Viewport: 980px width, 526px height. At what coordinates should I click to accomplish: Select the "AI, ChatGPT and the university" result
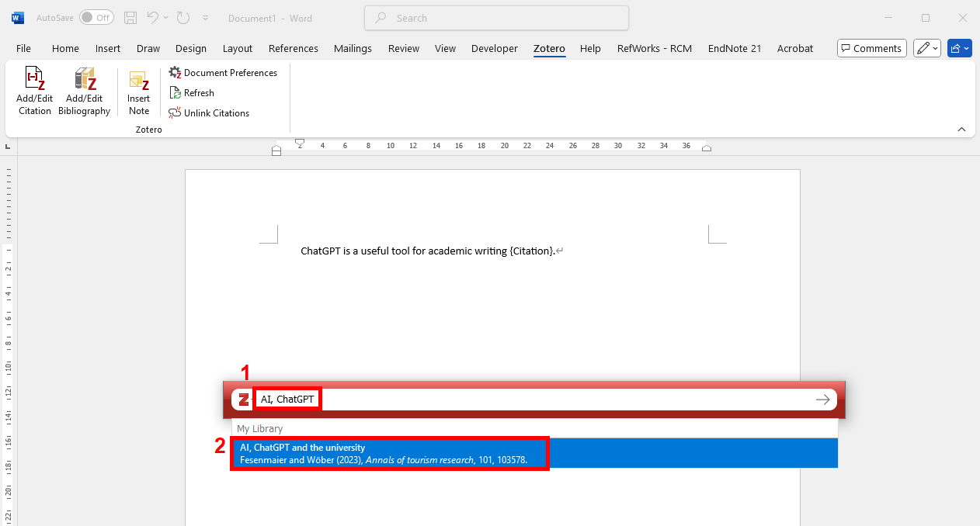coord(388,454)
